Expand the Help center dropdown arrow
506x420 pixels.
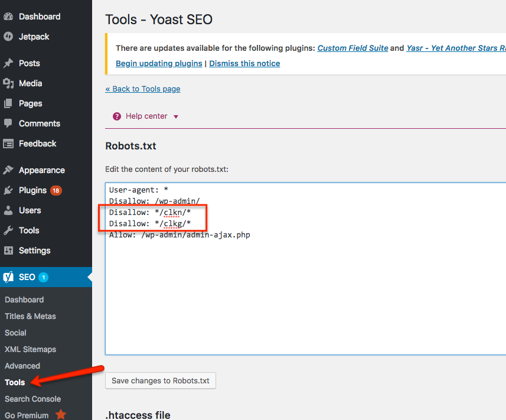176,116
